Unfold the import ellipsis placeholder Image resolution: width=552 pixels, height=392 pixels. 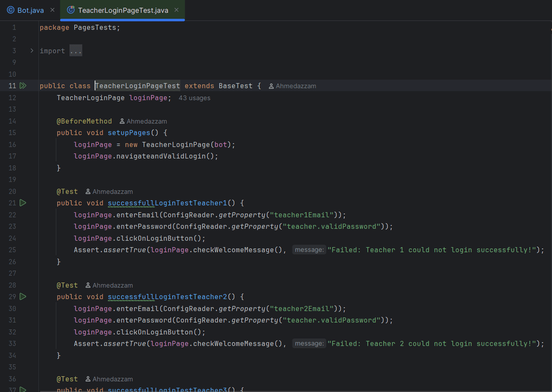(x=75, y=51)
